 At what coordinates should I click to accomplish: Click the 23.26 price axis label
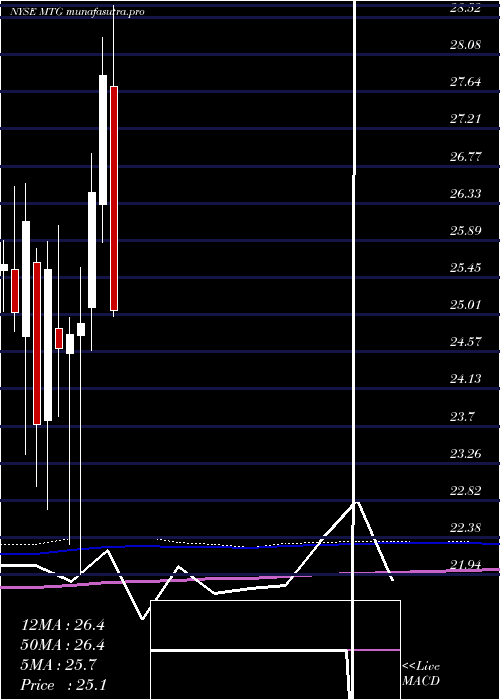[465, 454]
